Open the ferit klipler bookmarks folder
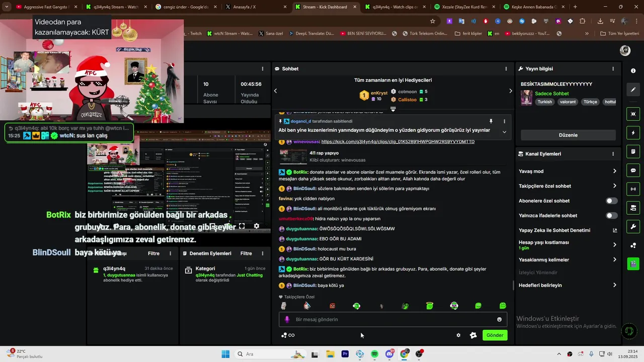The height and width of the screenshot is (362, 644). tap(468, 34)
